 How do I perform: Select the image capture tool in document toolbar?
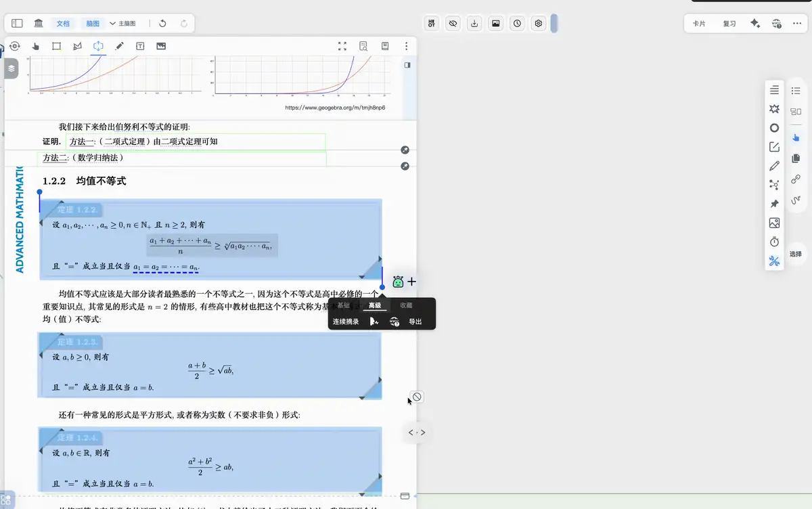[161, 46]
